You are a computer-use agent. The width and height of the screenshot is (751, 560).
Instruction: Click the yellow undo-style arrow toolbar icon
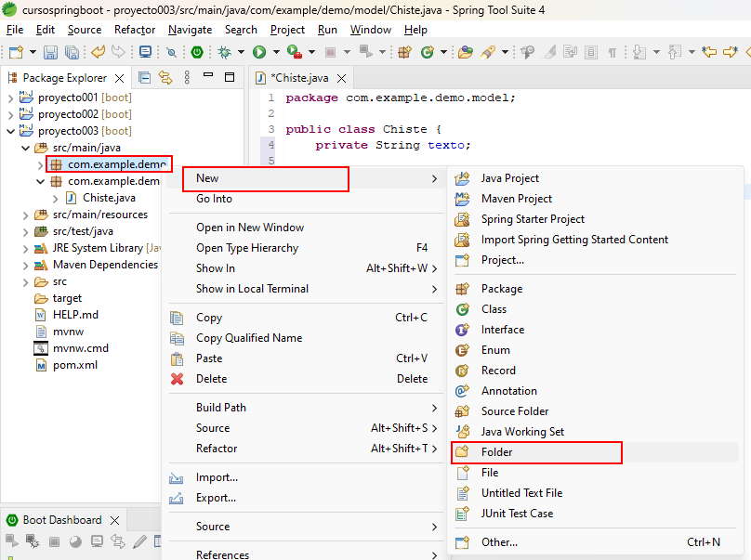click(99, 52)
